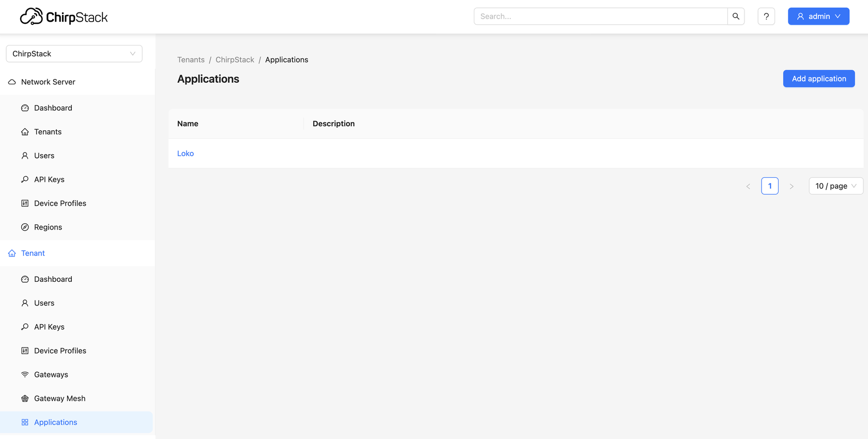Go to the next page arrow
Viewport: 868px width, 439px height.
coord(792,186)
